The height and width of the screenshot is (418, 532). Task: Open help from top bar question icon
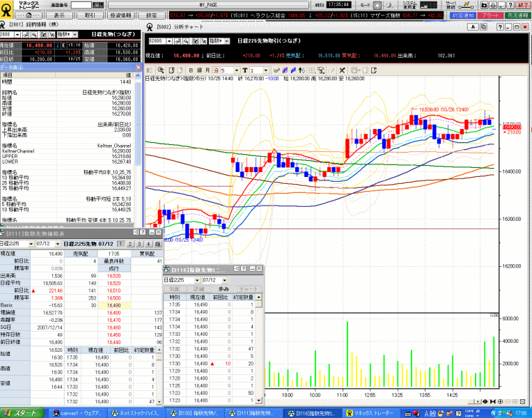click(x=511, y=5)
